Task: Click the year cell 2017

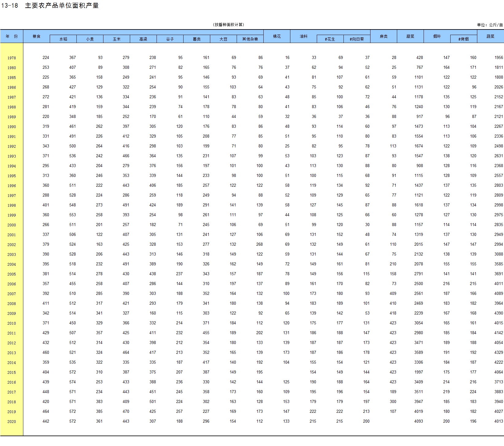Action: 12,392
